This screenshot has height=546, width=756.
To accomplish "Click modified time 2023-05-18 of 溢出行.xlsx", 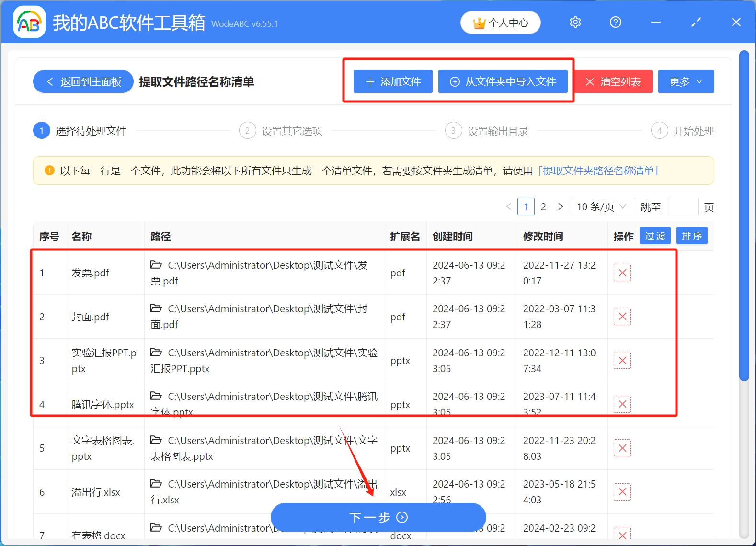I will tap(560, 492).
